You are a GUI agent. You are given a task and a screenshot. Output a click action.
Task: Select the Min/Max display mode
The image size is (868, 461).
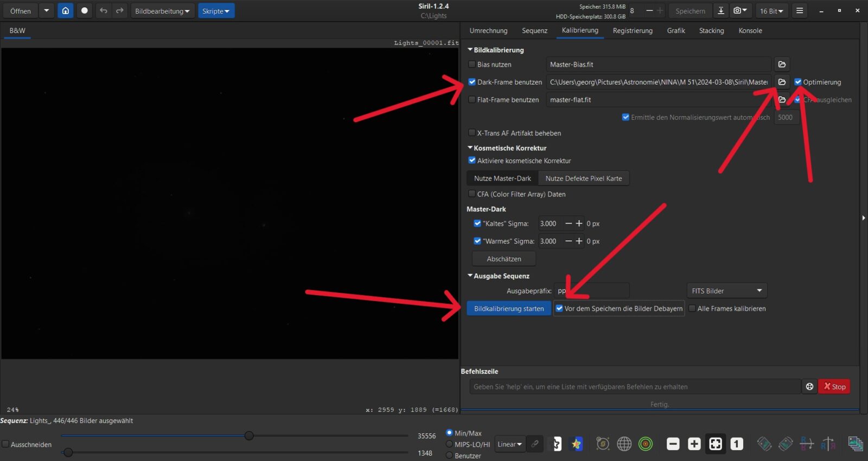coord(449,433)
